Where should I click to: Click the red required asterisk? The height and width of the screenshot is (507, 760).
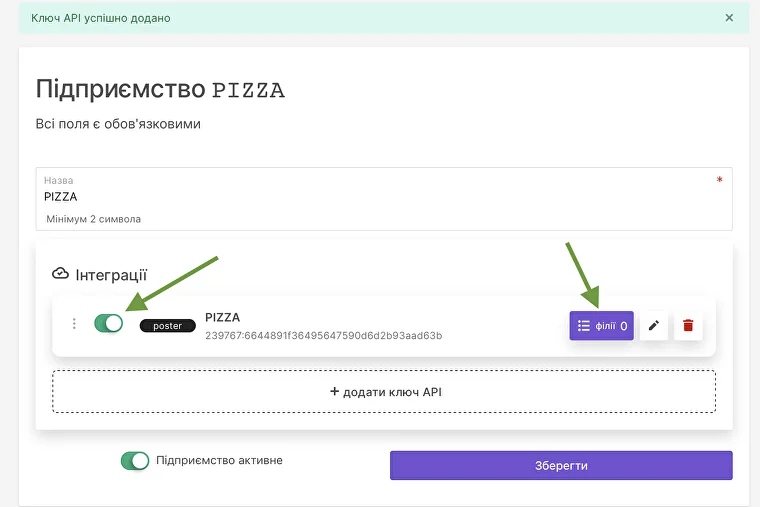point(719,181)
